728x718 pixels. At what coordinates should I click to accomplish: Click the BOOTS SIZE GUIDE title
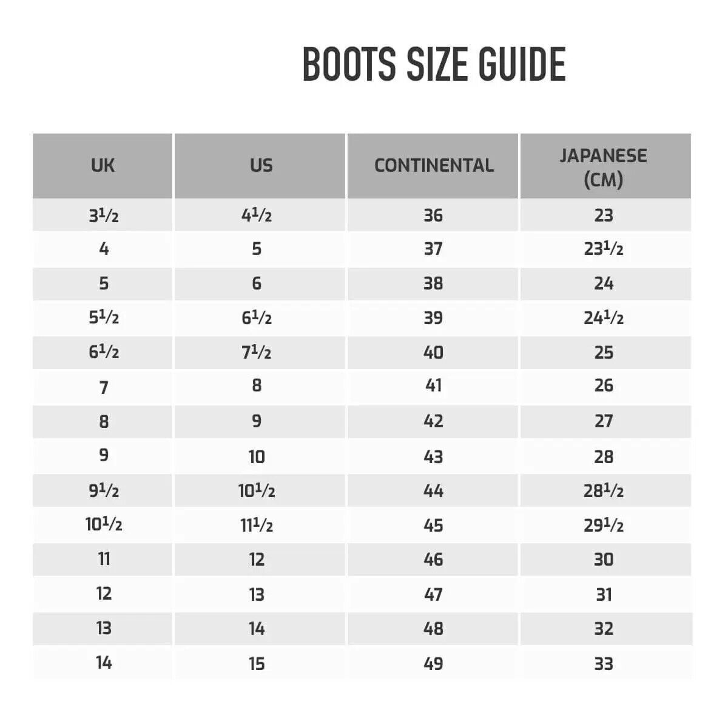click(434, 64)
